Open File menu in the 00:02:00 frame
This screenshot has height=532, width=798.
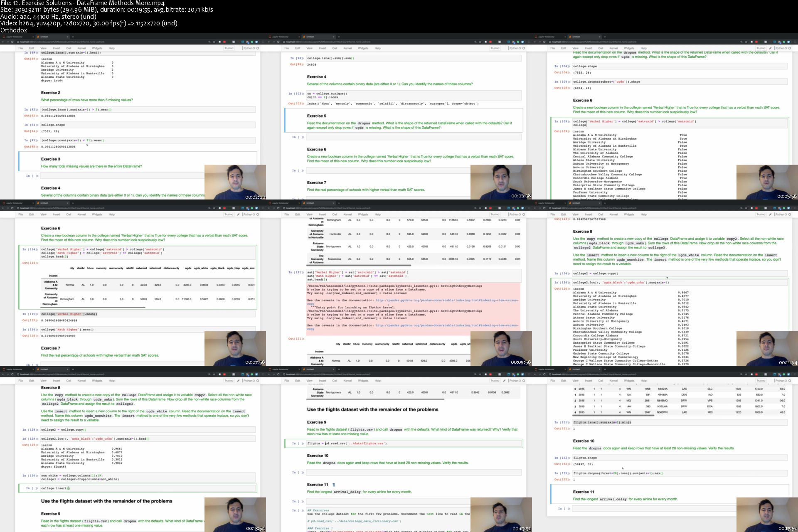point(20,48)
